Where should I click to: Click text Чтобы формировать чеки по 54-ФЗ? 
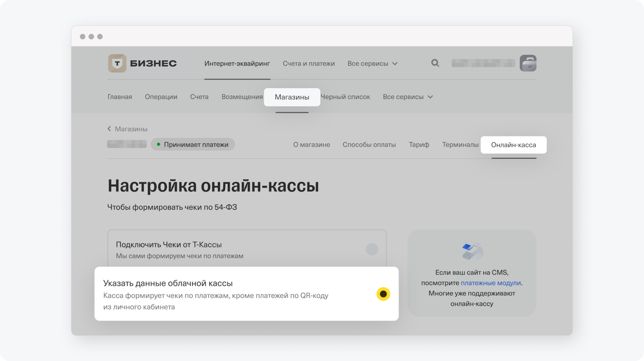pos(172,207)
